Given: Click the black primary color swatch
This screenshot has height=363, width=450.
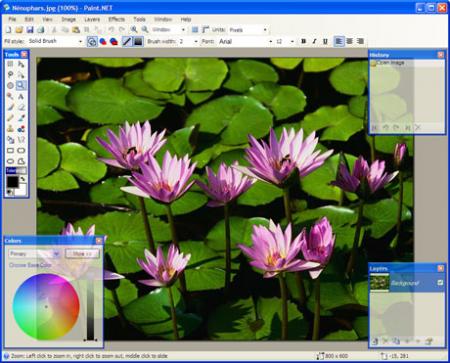Looking at the screenshot, I should [x=12, y=182].
